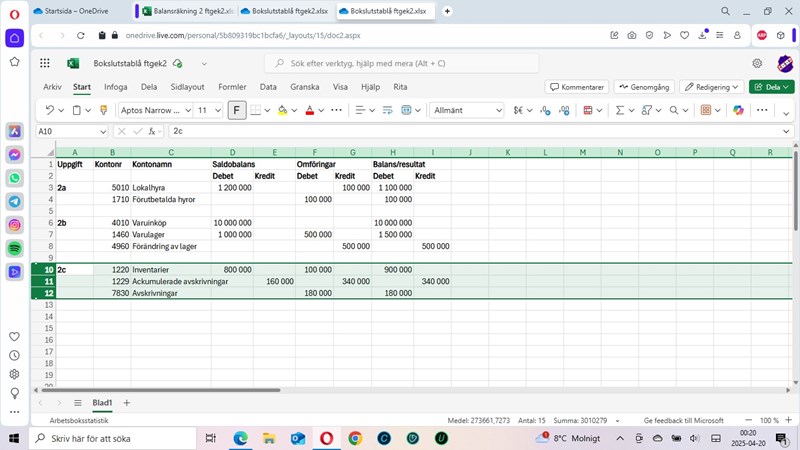
Task: Click the Copilot icon in the ribbon
Action: 738,110
